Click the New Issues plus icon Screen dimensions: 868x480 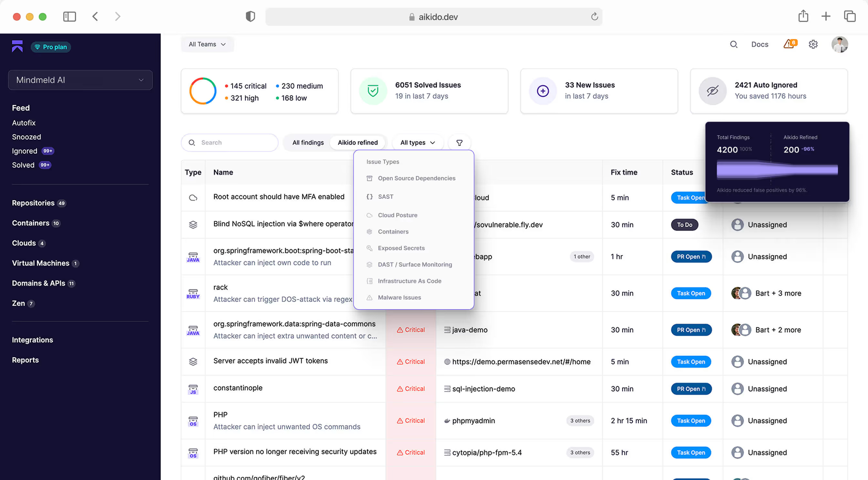[x=542, y=91]
